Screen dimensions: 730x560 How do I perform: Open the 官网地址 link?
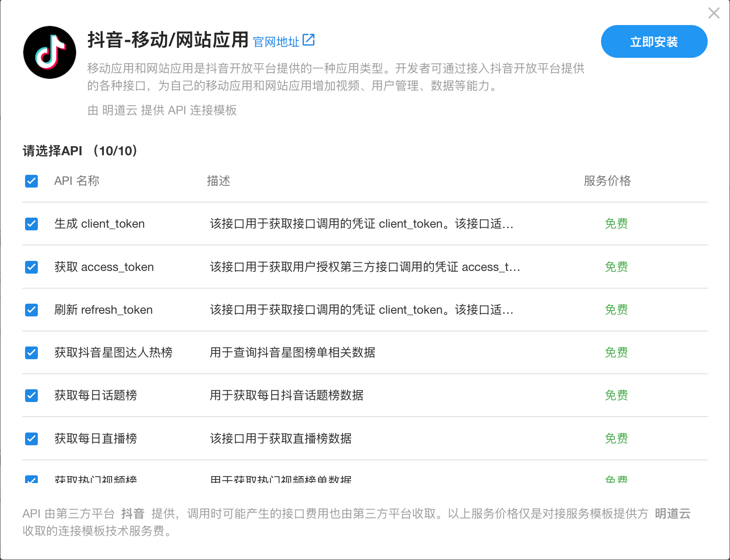coord(276,42)
